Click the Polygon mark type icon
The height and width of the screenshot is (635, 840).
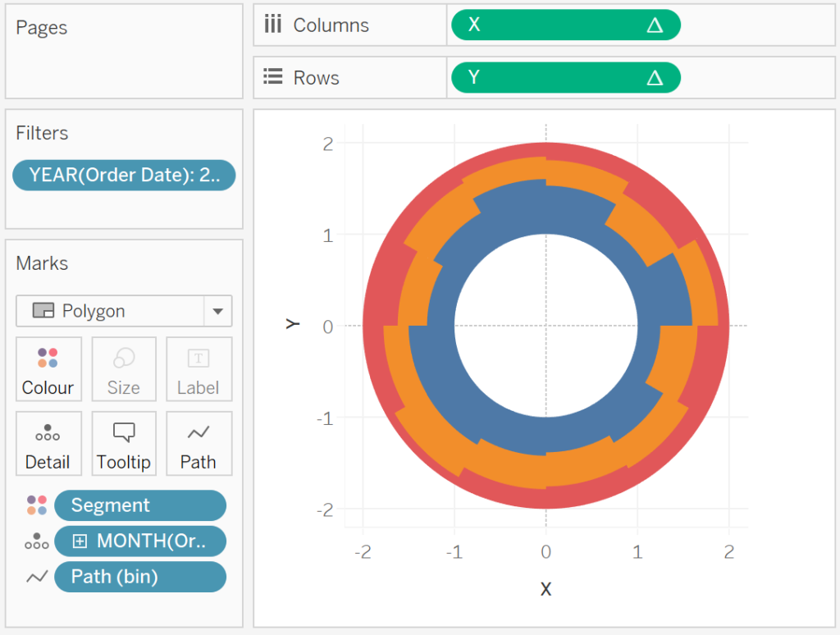point(43,311)
